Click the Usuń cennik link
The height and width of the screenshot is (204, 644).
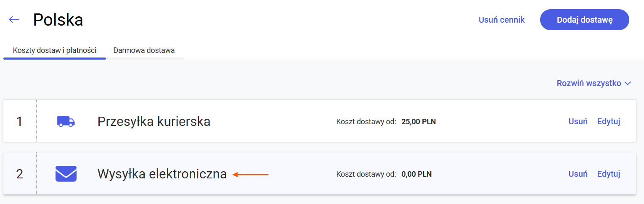click(501, 20)
